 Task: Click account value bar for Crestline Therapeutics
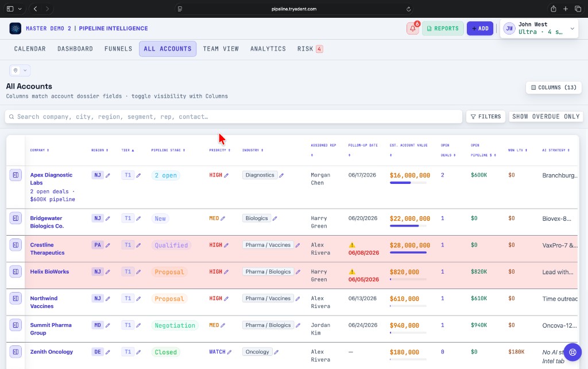click(x=408, y=253)
